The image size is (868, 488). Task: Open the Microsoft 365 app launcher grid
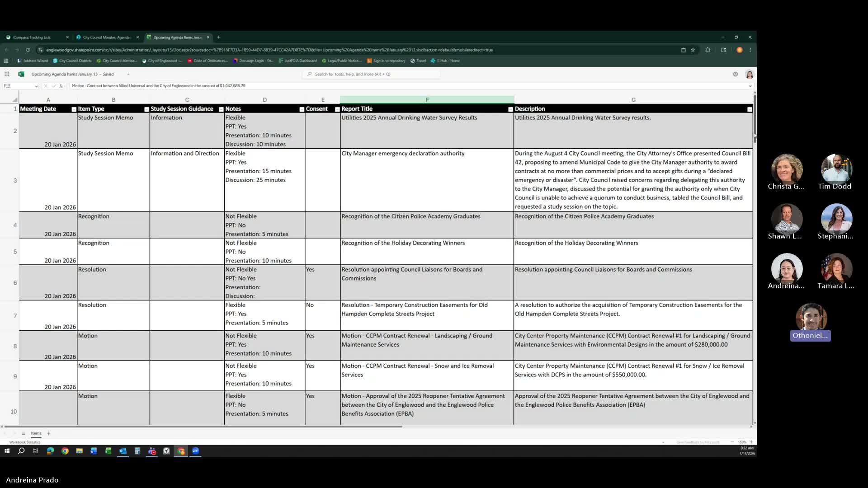[x=7, y=74]
